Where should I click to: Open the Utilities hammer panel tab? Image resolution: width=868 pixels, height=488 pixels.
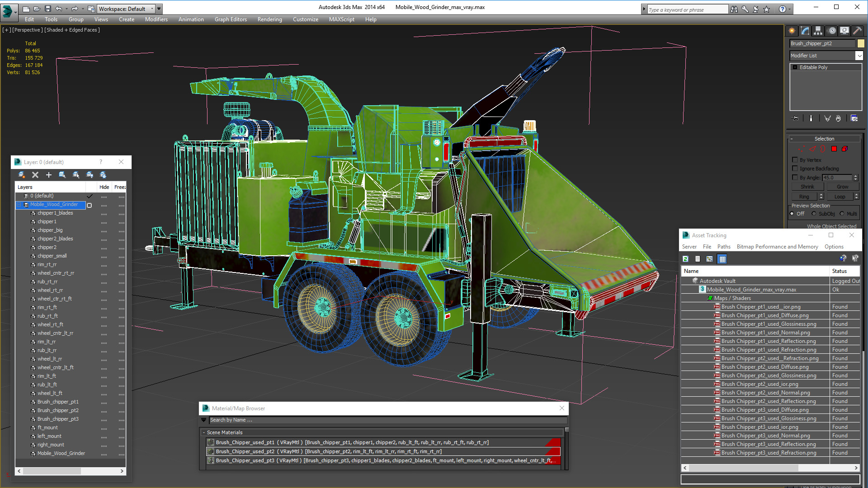(x=857, y=31)
